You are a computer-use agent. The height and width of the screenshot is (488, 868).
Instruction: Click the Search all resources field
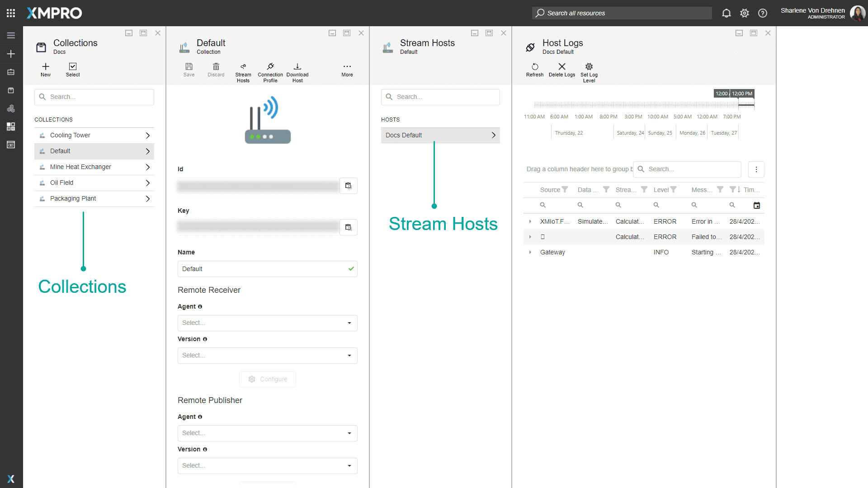click(622, 13)
